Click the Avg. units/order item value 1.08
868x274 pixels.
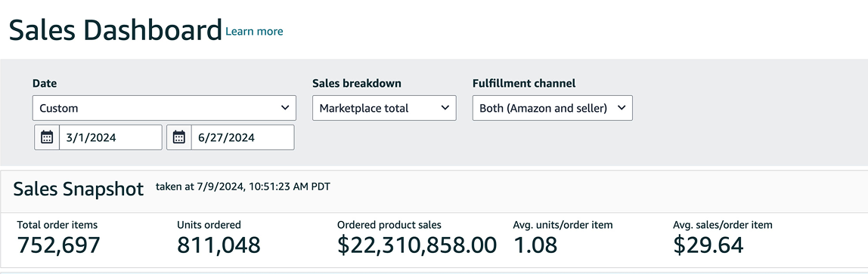pos(535,245)
